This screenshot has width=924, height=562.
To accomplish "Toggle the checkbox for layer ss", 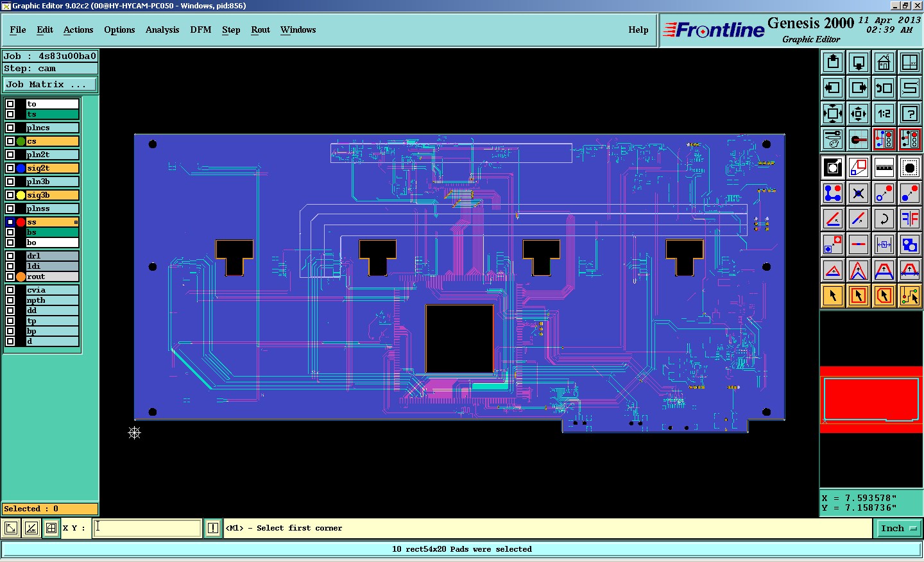I will (x=10, y=222).
